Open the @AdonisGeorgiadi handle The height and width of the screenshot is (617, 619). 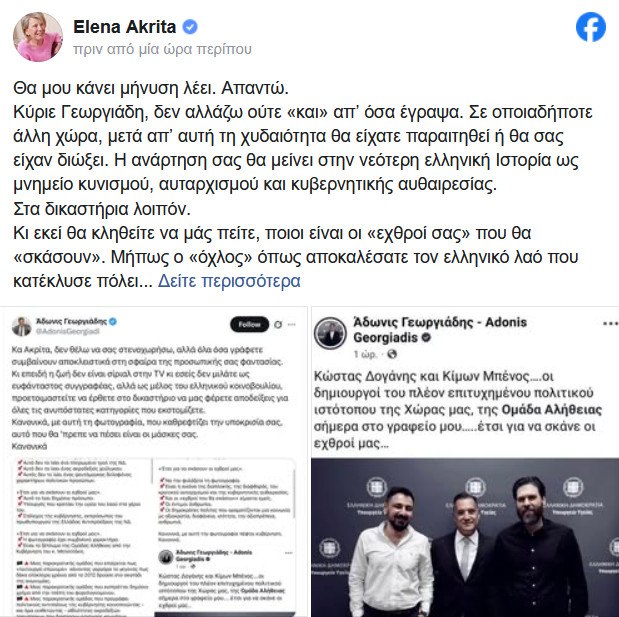(x=68, y=332)
